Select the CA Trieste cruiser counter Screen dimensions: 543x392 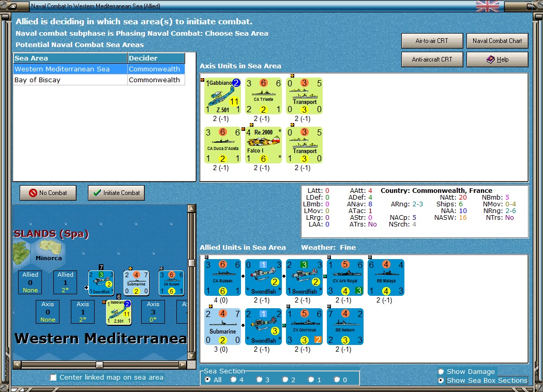pyautogui.click(x=263, y=96)
